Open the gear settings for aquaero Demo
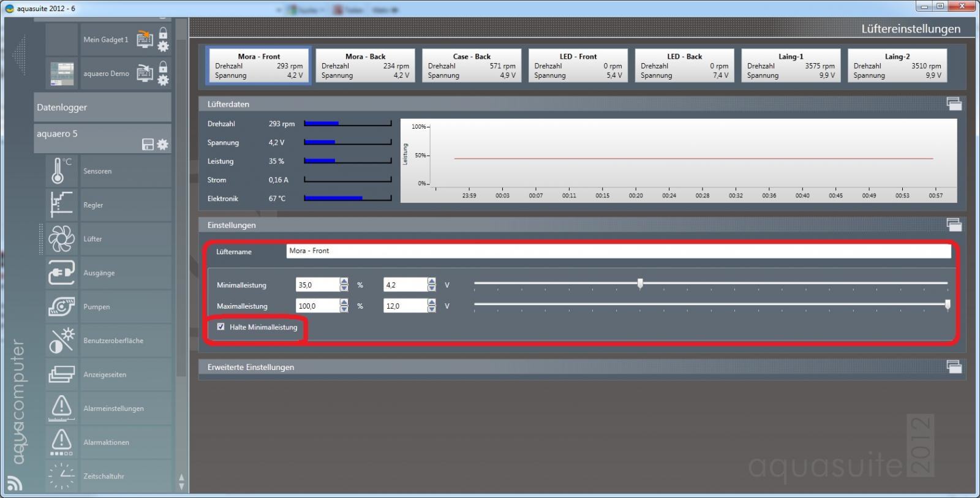Image resolution: width=980 pixels, height=498 pixels. pyautogui.click(x=163, y=80)
